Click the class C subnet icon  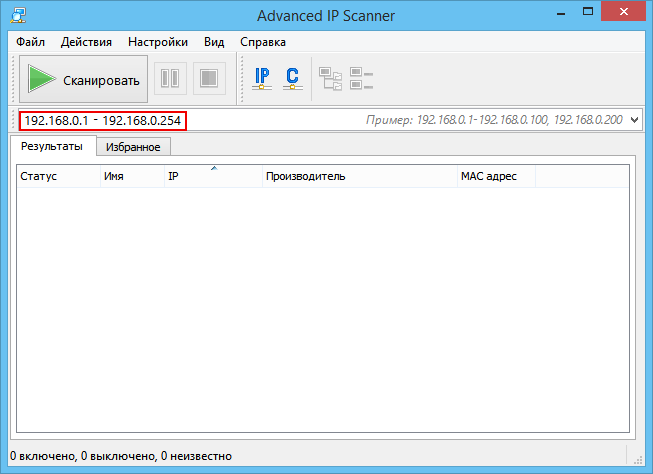[292, 79]
